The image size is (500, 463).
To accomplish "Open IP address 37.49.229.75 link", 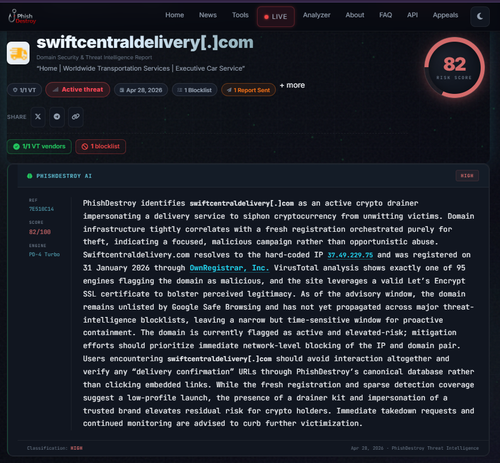I will tap(350, 255).
